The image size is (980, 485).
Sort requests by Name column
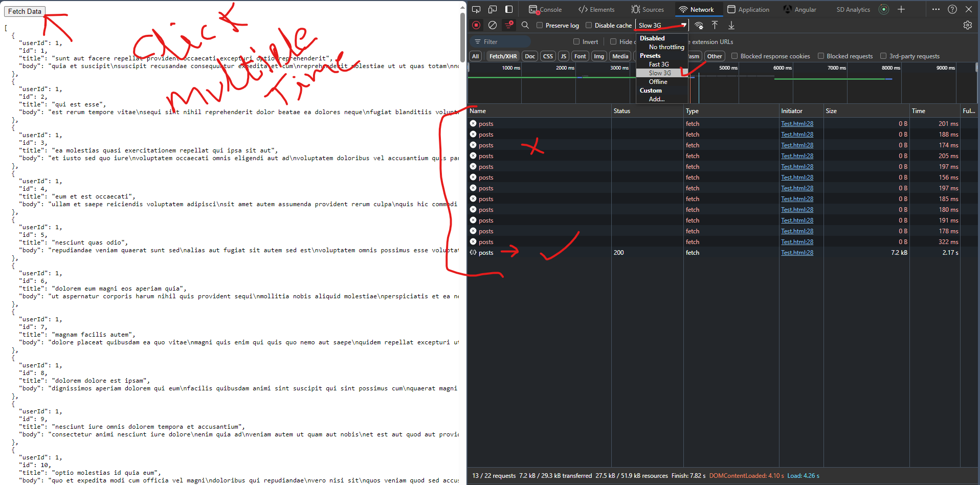540,111
